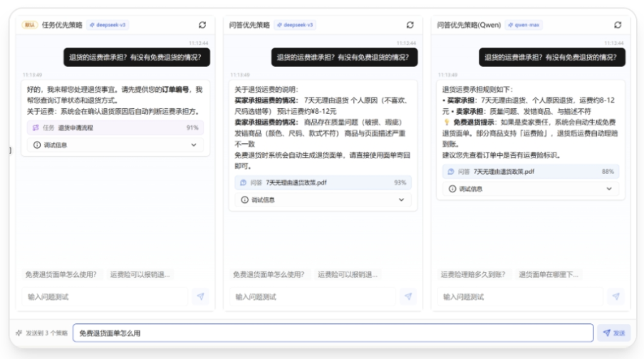Focus 输入问题测试 field in middle panel
The height and width of the screenshot is (359, 644).
pos(313,296)
